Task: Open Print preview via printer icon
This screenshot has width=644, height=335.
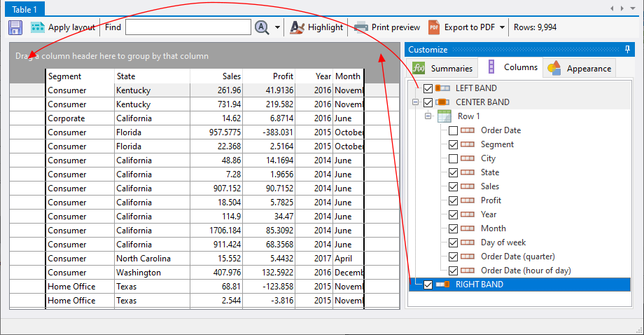Action: click(x=360, y=27)
